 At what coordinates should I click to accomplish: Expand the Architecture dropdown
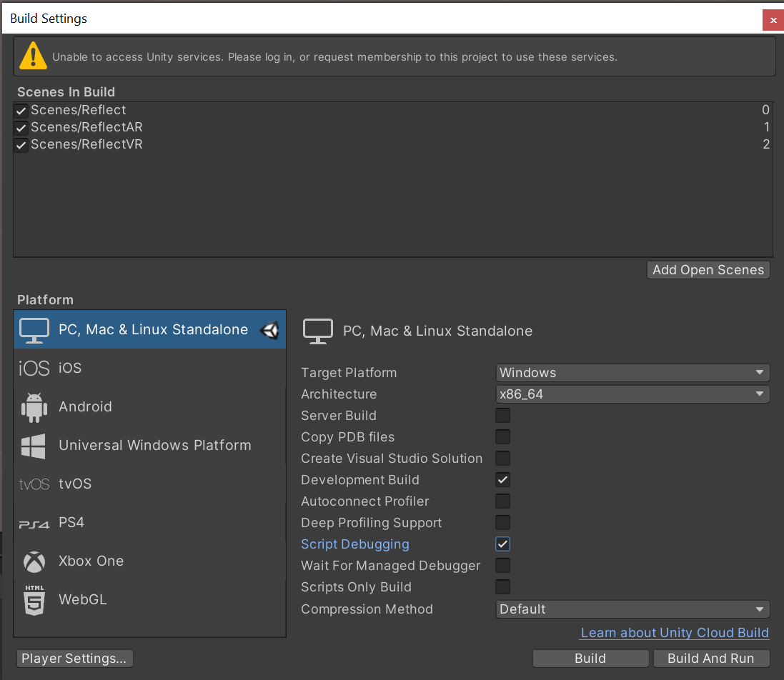click(x=632, y=394)
